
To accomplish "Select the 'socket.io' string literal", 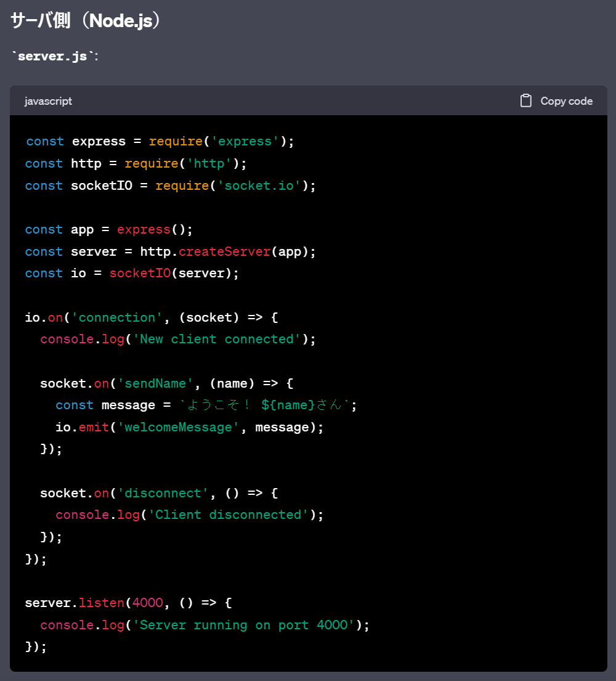I will (x=269, y=185).
